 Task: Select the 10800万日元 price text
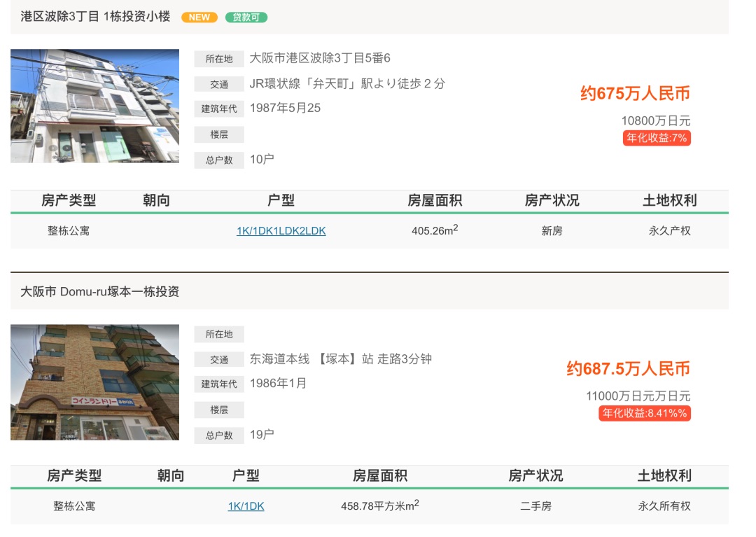[x=656, y=120]
